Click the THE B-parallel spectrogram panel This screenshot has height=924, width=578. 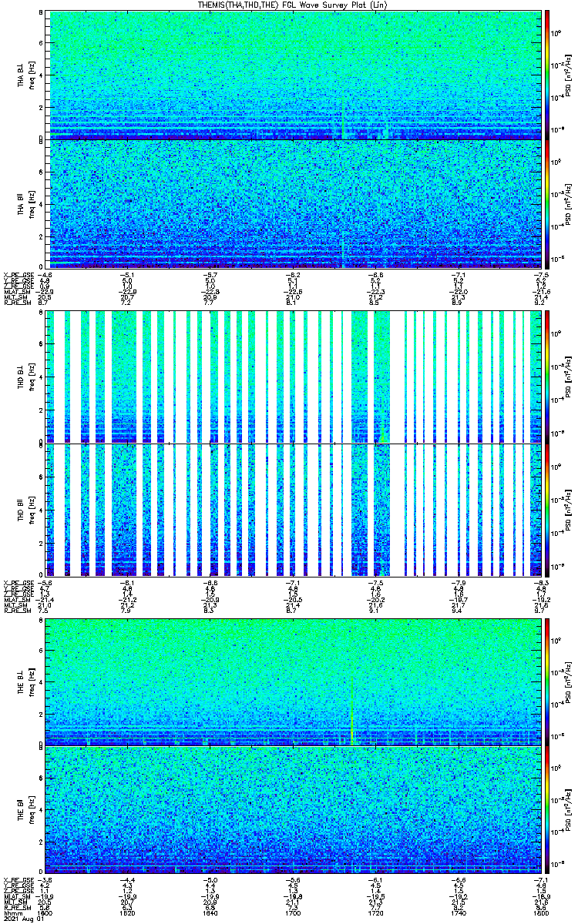click(293, 810)
